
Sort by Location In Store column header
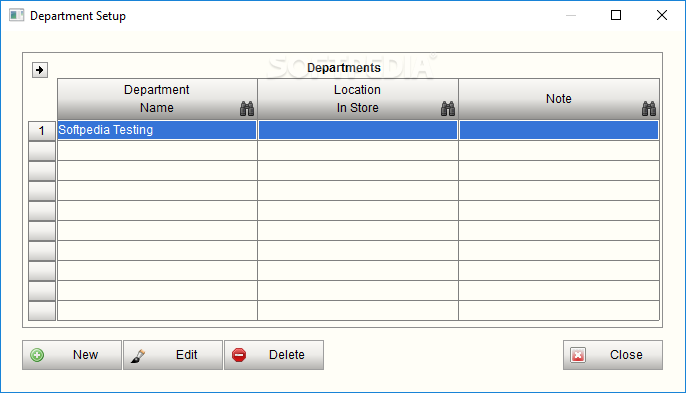(x=358, y=99)
